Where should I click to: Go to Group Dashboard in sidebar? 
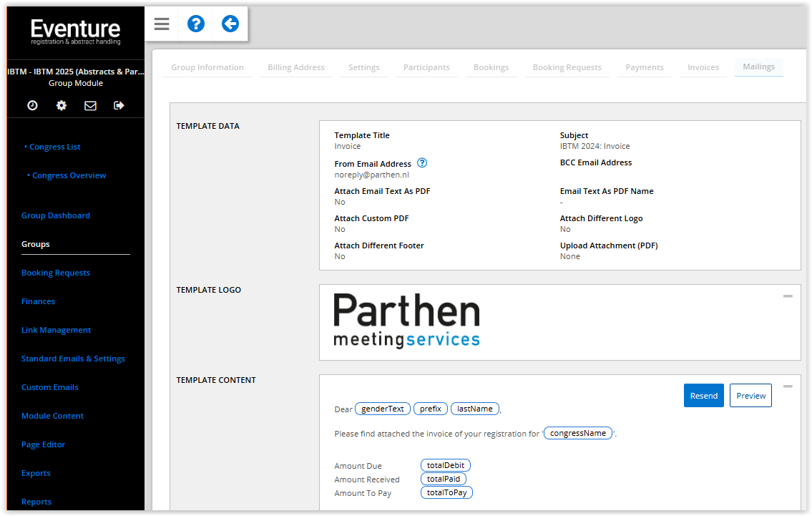pyautogui.click(x=56, y=215)
